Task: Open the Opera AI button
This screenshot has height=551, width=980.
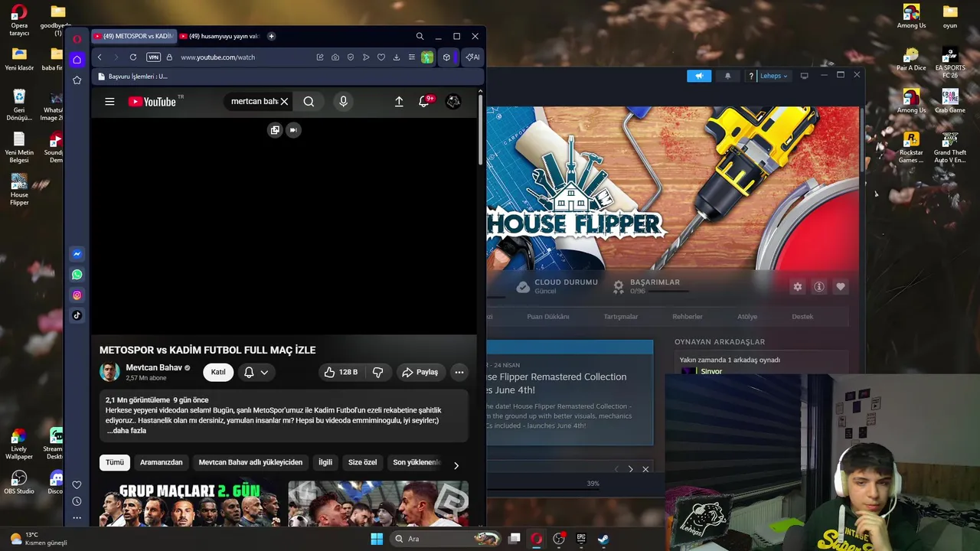Action: tap(472, 57)
